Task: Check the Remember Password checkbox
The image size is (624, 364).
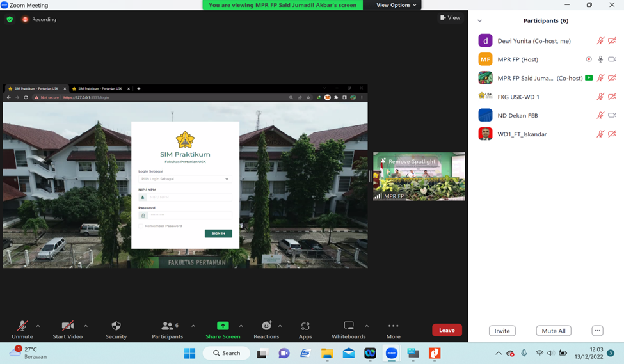Action: [x=140, y=226]
